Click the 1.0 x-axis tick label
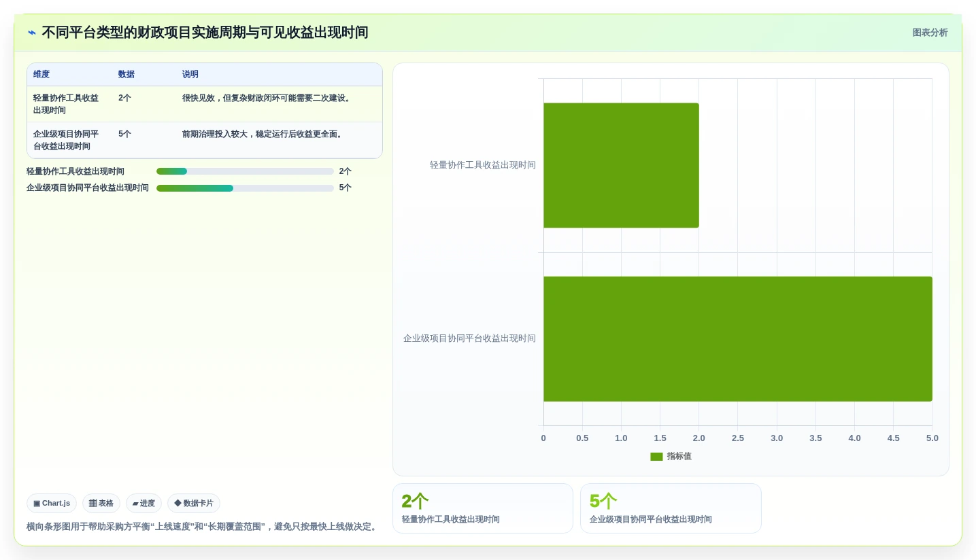The image size is (976, 560). click(x=621, y=438)
